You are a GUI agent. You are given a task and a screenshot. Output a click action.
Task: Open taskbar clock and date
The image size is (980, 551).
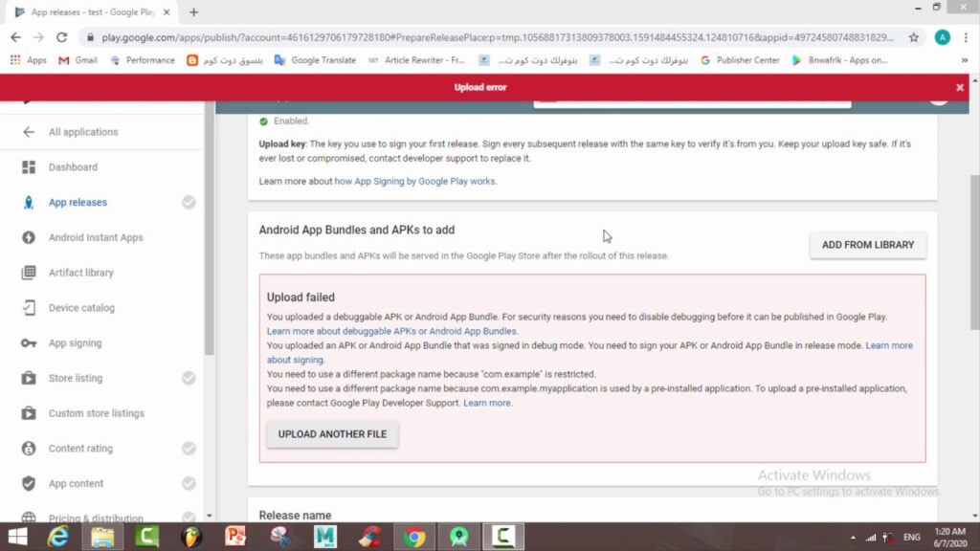pyautogui.click(x=950, y=538)
